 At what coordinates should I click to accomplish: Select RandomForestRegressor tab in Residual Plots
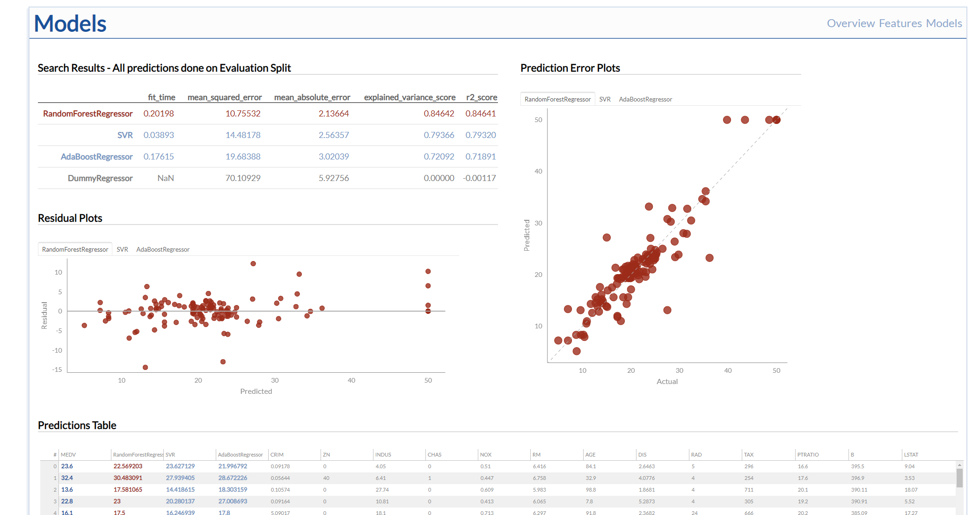[x=75, y=249]
